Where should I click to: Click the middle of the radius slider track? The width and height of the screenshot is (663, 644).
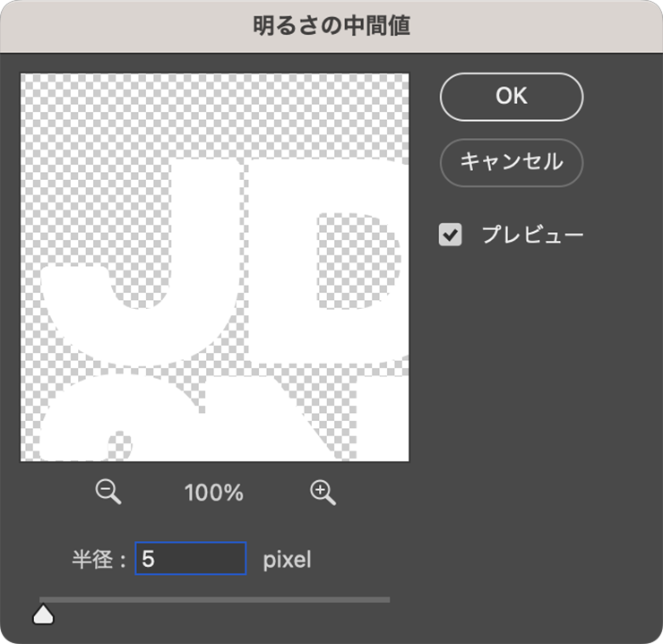(x=215, y=599)
